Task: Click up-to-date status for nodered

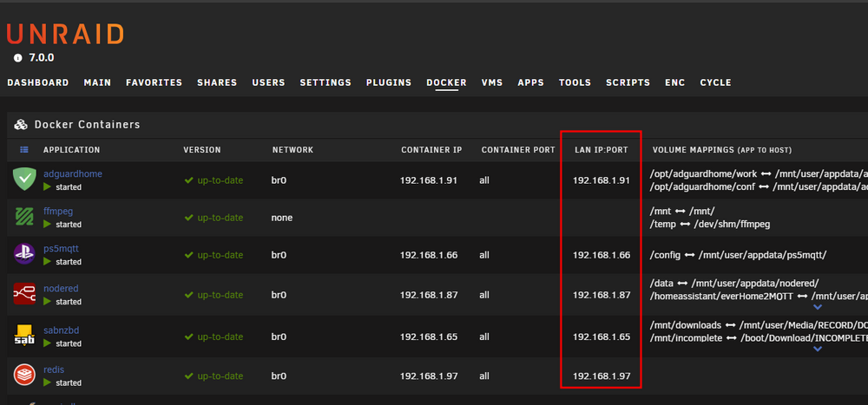Action: click(x=214, y=295)
